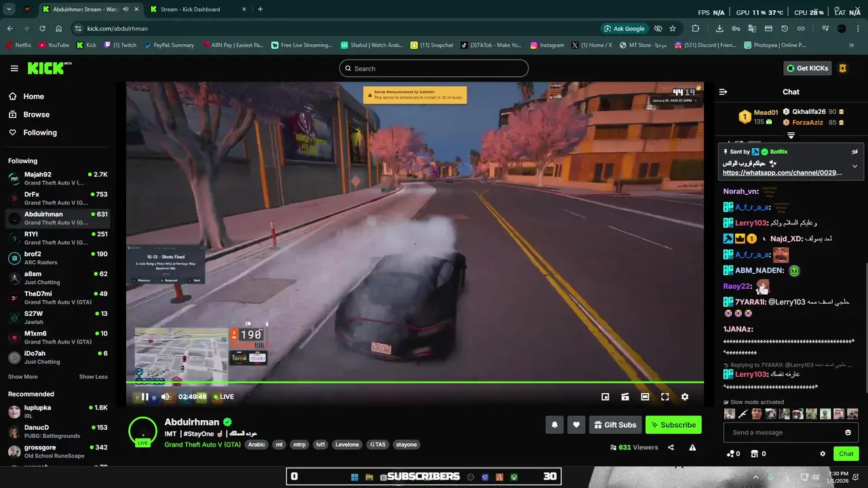Expand the pinned message chevron
868x488 pixels.
pos(854,166)
